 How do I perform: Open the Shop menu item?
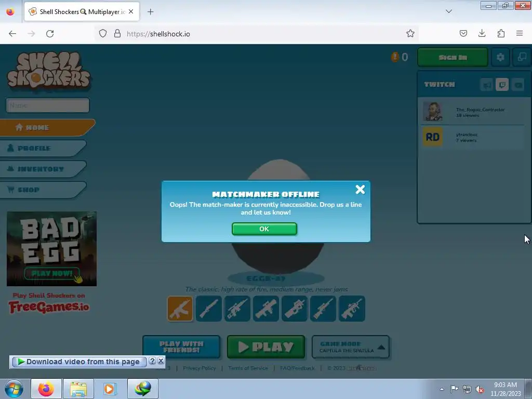[x=43, y=190]
